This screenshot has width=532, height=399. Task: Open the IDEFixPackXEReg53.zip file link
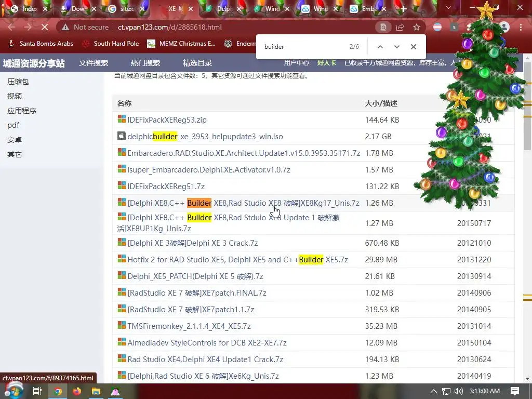(x=167, y=120)
